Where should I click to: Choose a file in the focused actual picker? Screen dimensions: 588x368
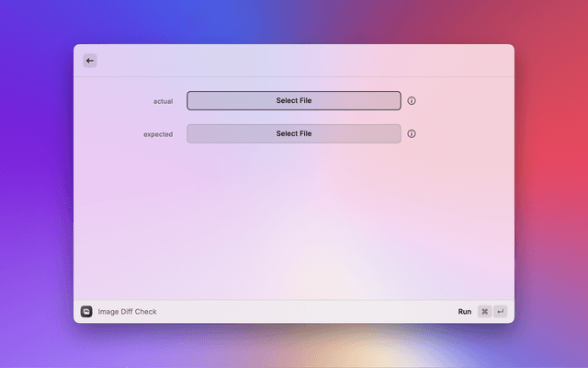[294, 100]
